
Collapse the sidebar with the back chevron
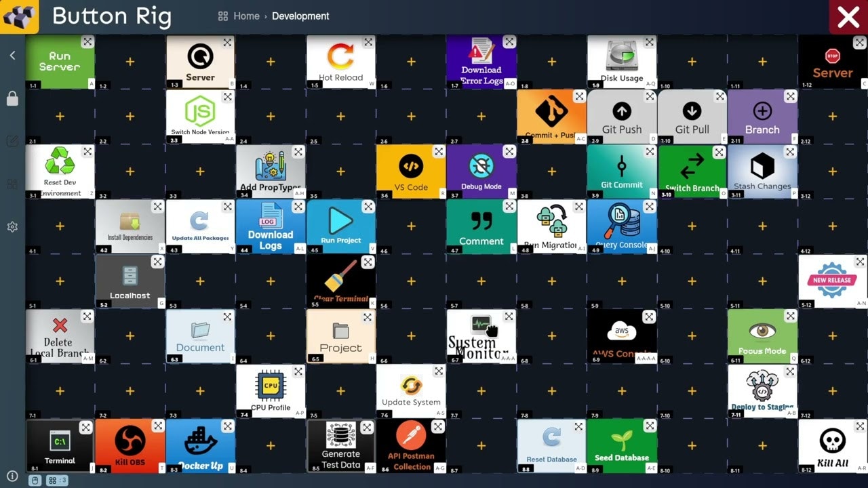tap(12, 56)
